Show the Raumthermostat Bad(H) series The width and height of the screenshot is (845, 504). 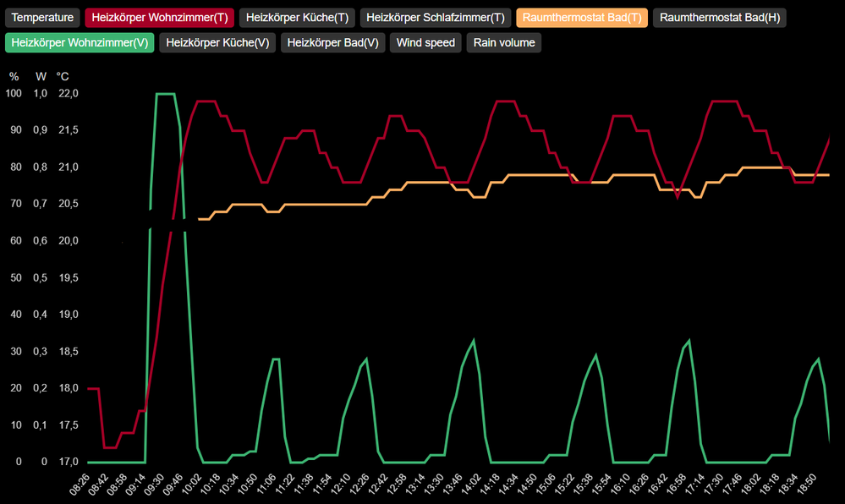pyautogui.click(x=720, y=18)
